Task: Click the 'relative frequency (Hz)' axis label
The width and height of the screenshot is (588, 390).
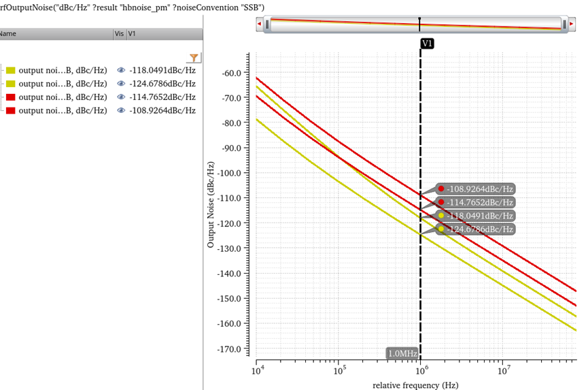Action: [415, 385]
